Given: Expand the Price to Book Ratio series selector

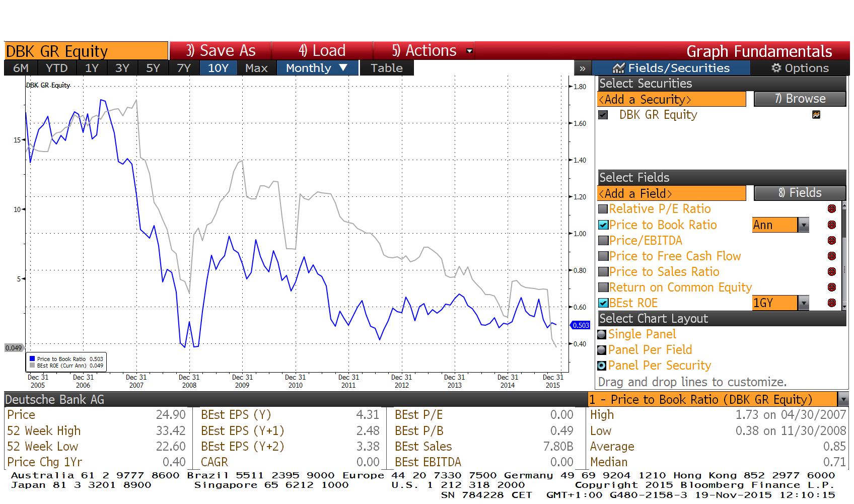Looking at the screenshot, I should pyautogui.click(x=843, y=399).
